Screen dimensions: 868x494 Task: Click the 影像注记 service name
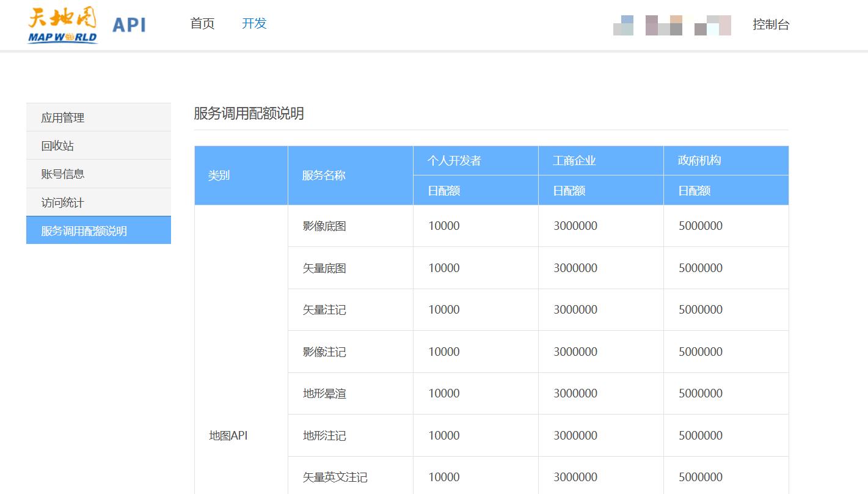click(324, 352)
